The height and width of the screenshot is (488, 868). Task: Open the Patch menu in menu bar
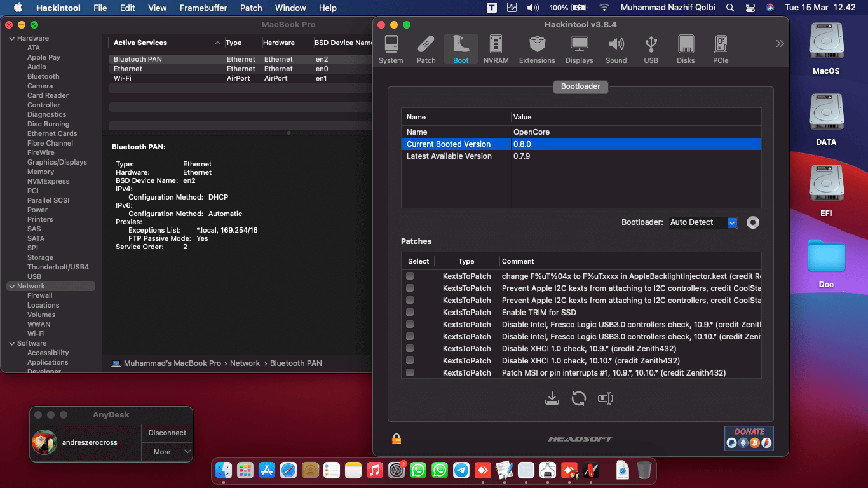(251, 8)
